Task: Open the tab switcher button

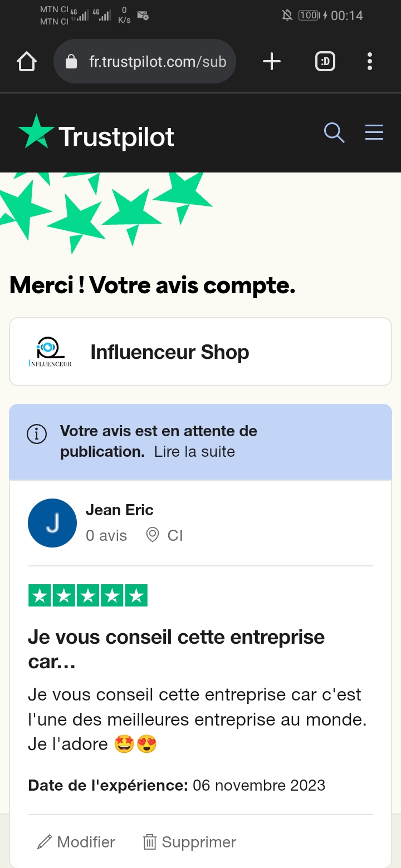Action: pyautogui.click(x=325, y=62)
